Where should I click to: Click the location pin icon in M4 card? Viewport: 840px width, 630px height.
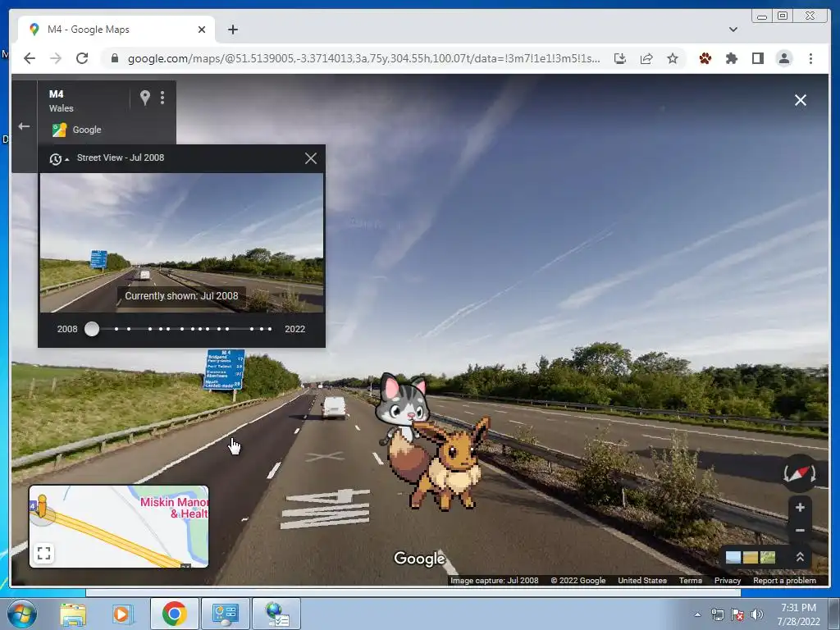[x=144, y=98]
